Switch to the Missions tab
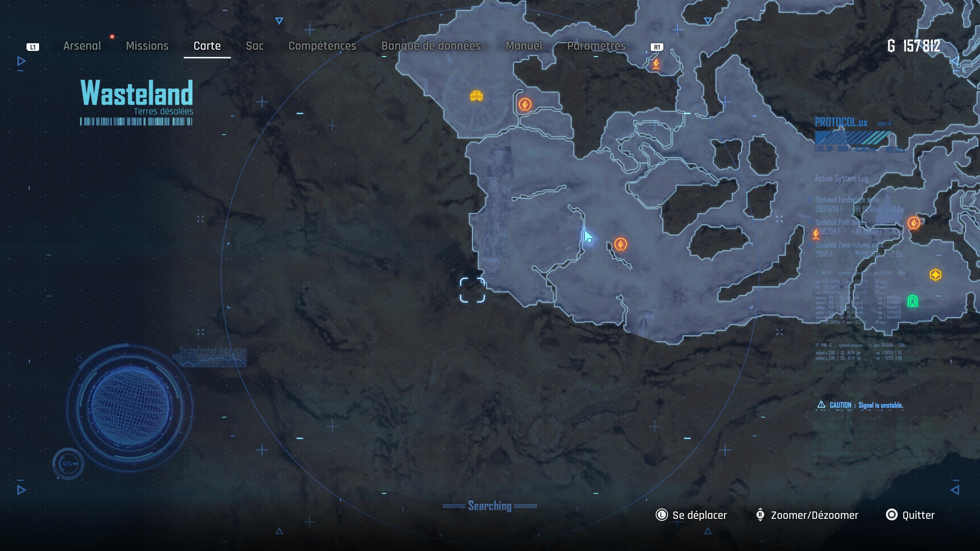Image resolution: width=980 pixels, height=551 pixels. 147,46
